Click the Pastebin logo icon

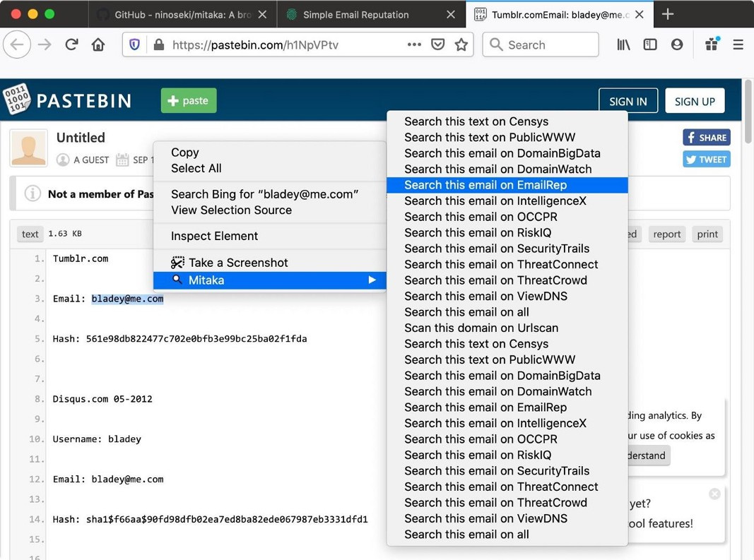(17, 100)
